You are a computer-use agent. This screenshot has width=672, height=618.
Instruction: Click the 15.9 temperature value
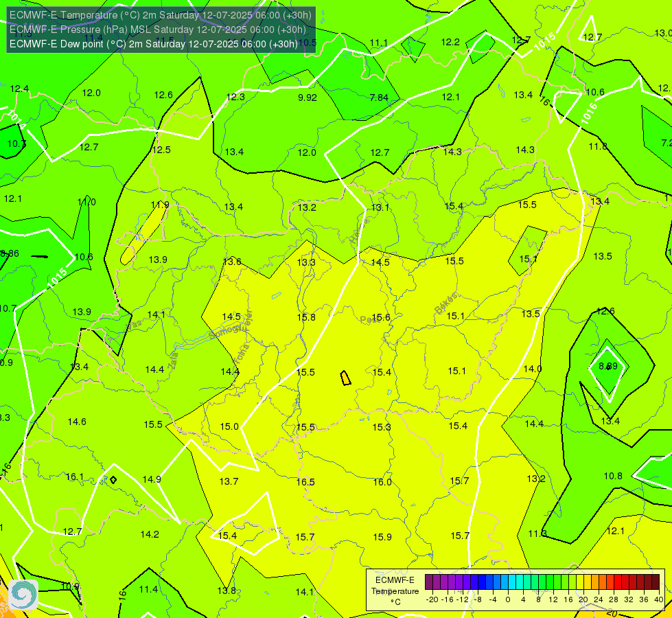pyautogui.click(x=382, y=538)
